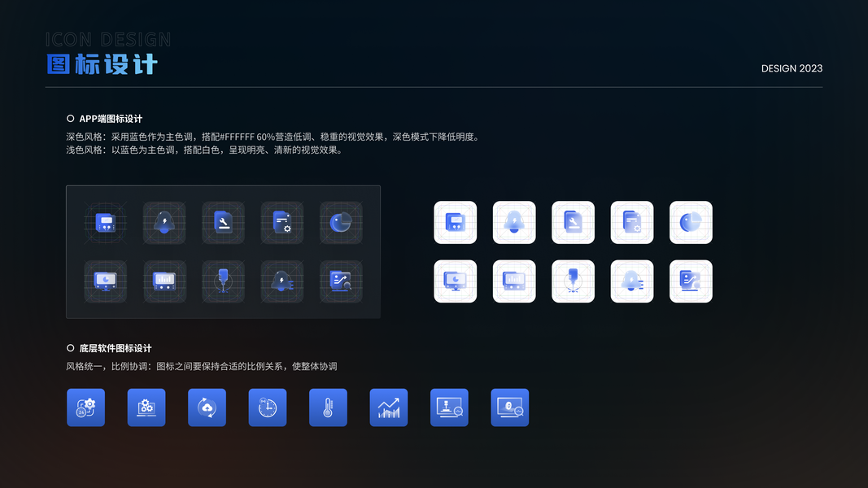Click the 'DESIGN 2023' label

pos(792,68)
